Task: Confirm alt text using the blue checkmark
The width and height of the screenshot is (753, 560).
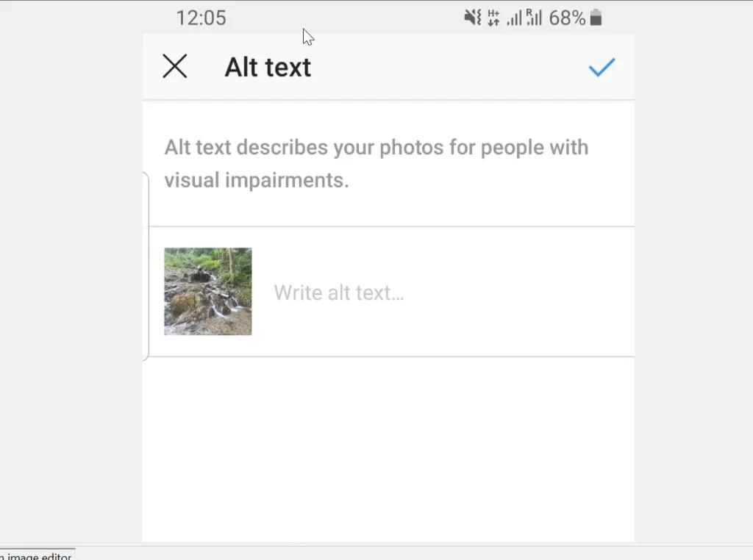Action: click(x=602, y=67)
